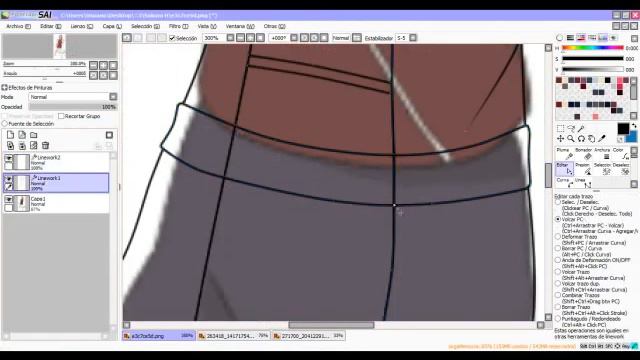Hide the Capa1 layer
Image resolution: width=640 pixels, height=360 pixels.
[x=8, y=200]
